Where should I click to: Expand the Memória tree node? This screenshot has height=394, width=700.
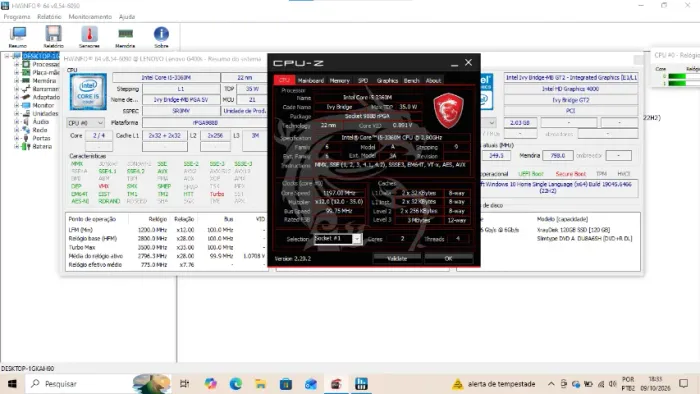click(x=17, y=81)
